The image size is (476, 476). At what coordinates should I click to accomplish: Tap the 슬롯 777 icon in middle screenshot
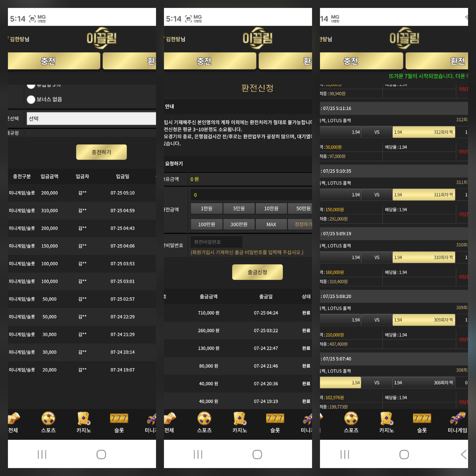[275, 418]
